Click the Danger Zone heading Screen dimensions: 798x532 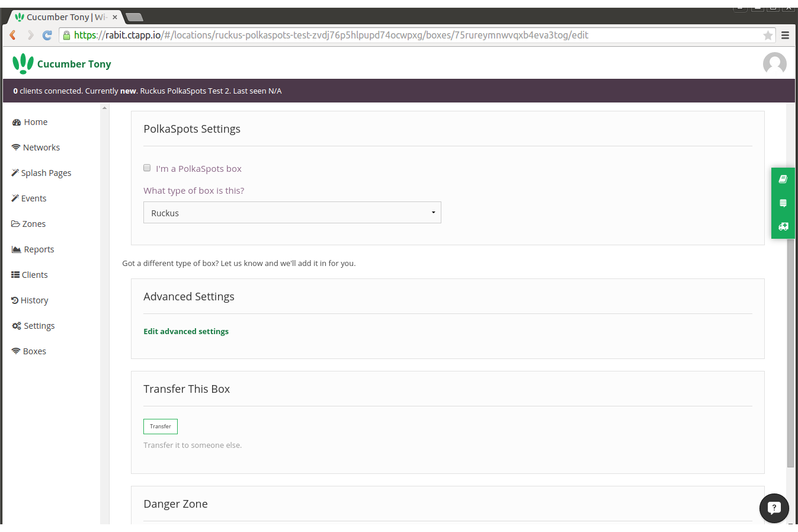175,504
